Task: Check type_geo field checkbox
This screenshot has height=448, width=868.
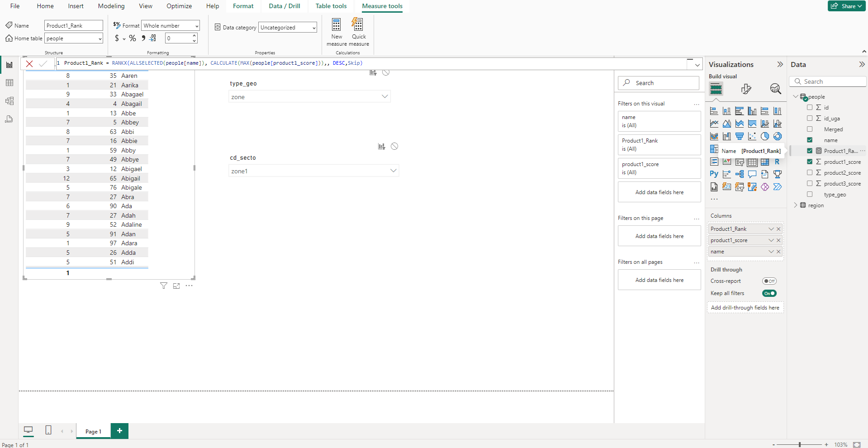Action: [x=810, y=194]
